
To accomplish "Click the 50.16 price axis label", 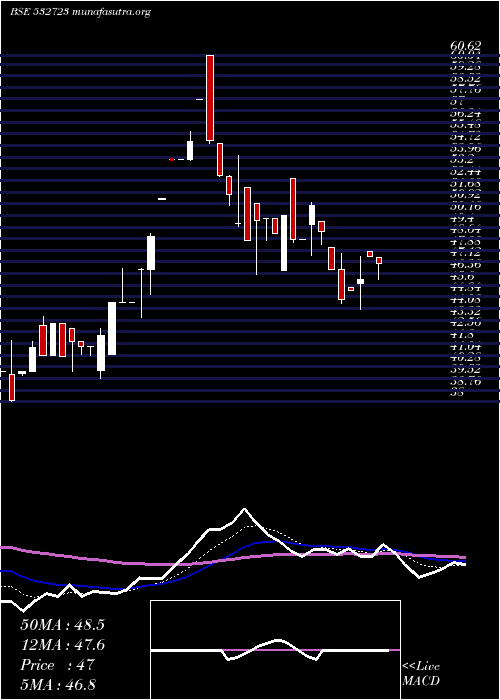I will (x=466, y=206).
